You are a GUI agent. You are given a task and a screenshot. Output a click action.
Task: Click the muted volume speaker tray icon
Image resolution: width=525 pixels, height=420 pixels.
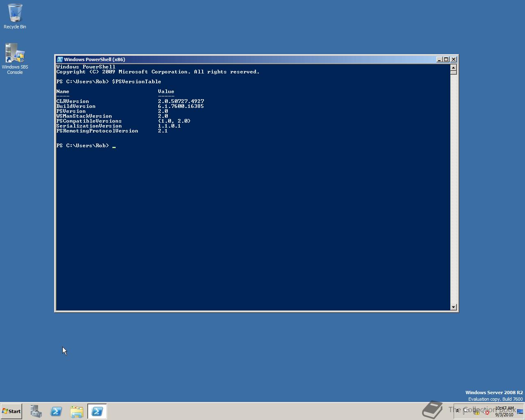click(x=486, y=411)
